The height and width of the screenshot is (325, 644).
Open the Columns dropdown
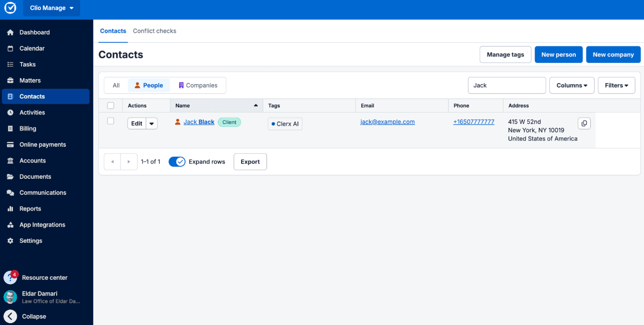[x=571, y=85]
